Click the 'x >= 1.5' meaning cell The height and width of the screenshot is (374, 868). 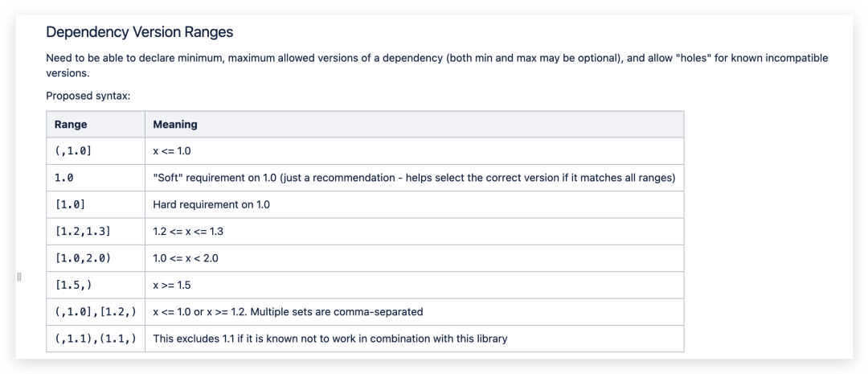414,285
